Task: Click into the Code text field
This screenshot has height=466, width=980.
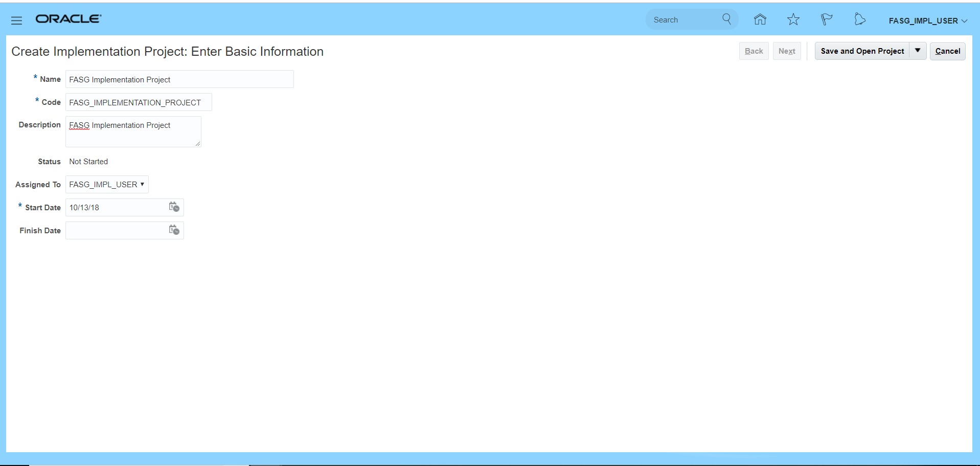Action: [138, 103]
